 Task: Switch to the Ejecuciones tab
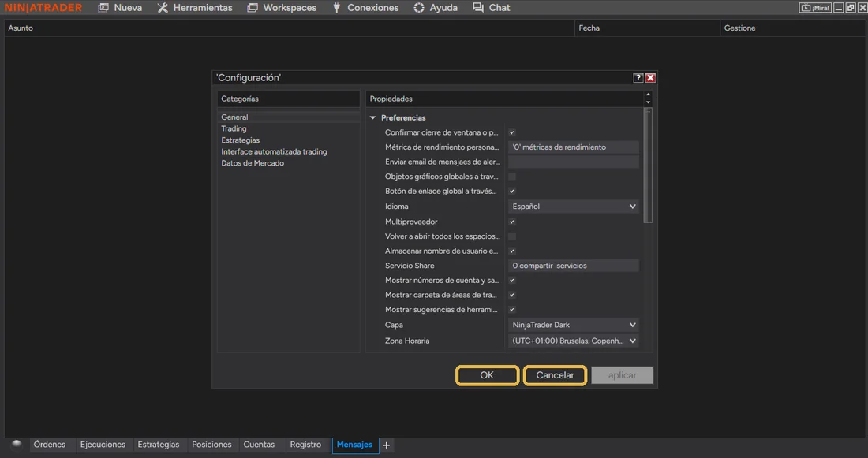click(x=103, y=445)
